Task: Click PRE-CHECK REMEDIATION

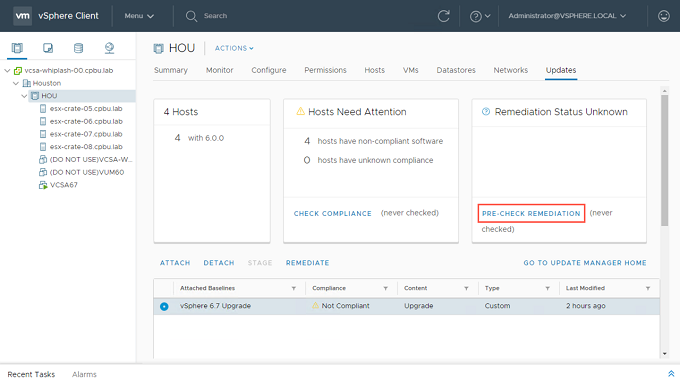Action: pos(531,213)
